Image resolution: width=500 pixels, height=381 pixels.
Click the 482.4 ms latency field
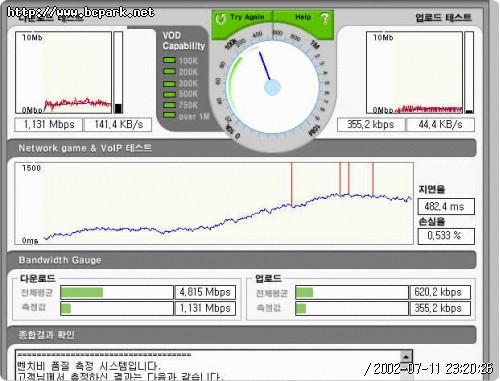[x=446, y=207]
